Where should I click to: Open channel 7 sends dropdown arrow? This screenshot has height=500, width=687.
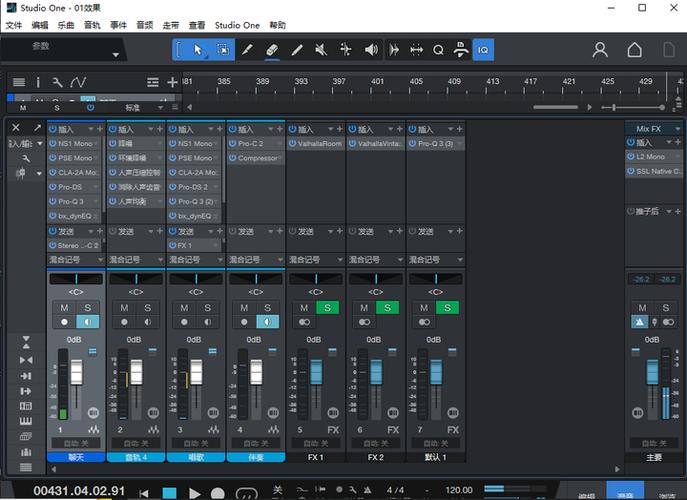pyautogui.click(x=451, y=231)
